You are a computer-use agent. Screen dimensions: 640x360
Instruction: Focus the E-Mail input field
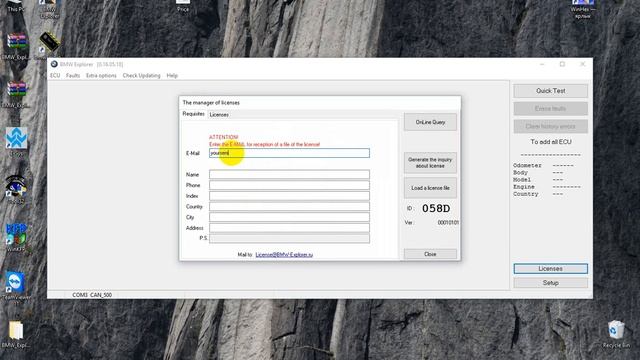point(289,153)
